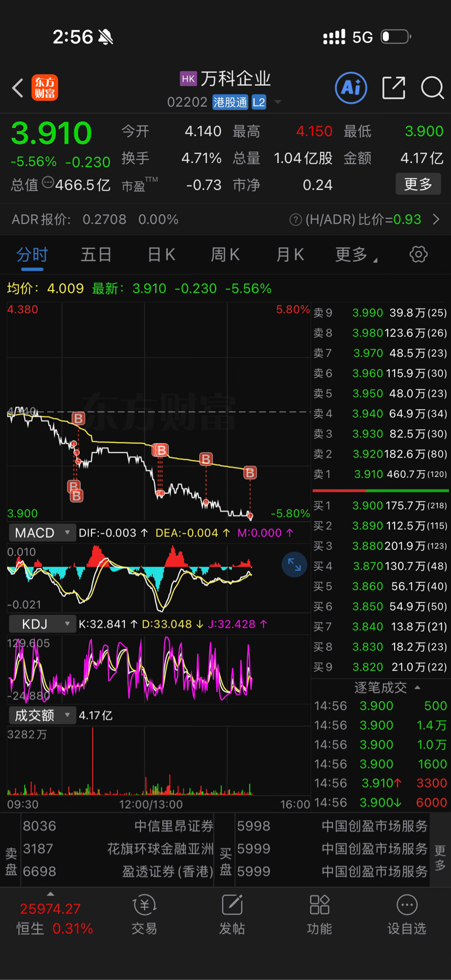
Task: Open the search magnifier icon
Action: pos(433,88)
